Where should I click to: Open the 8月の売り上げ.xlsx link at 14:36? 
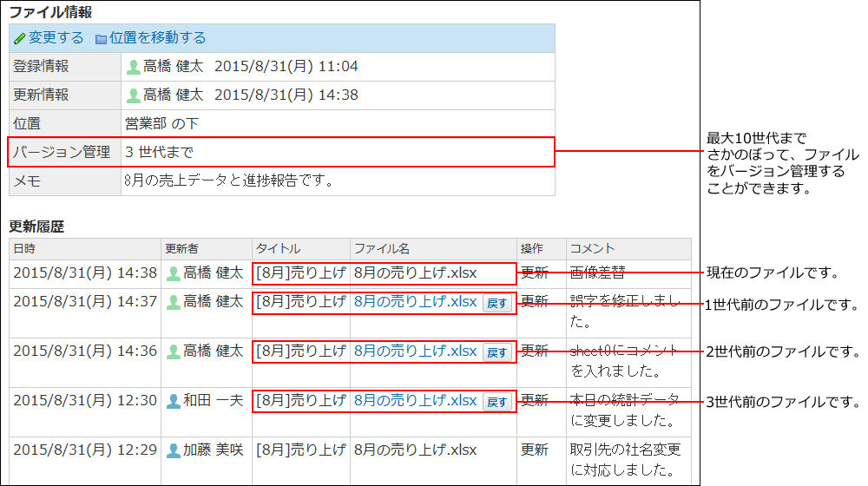click(415, 351)
